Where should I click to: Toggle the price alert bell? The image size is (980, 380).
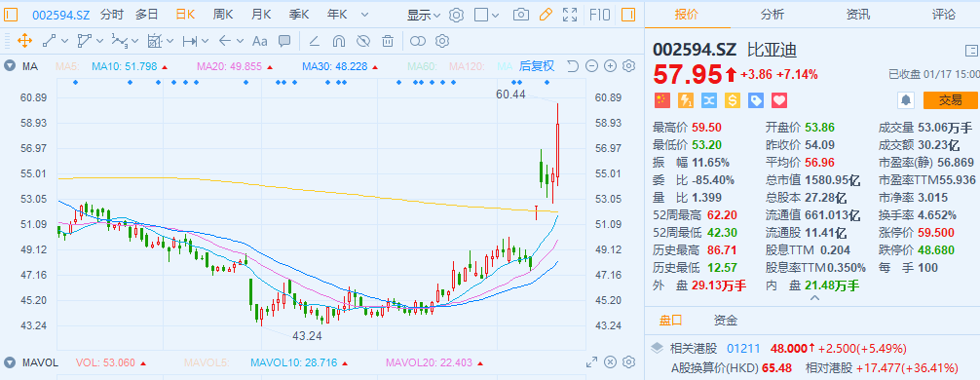tap(905, 100)
